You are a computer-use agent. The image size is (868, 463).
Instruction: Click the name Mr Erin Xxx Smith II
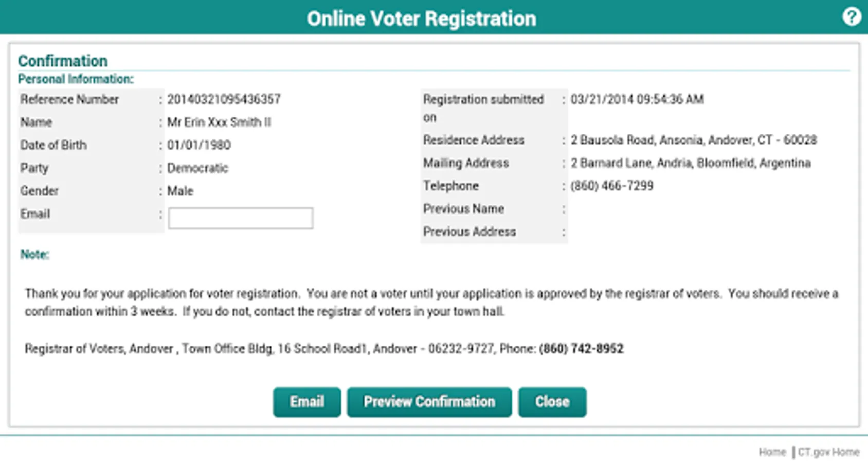[219, 122]
